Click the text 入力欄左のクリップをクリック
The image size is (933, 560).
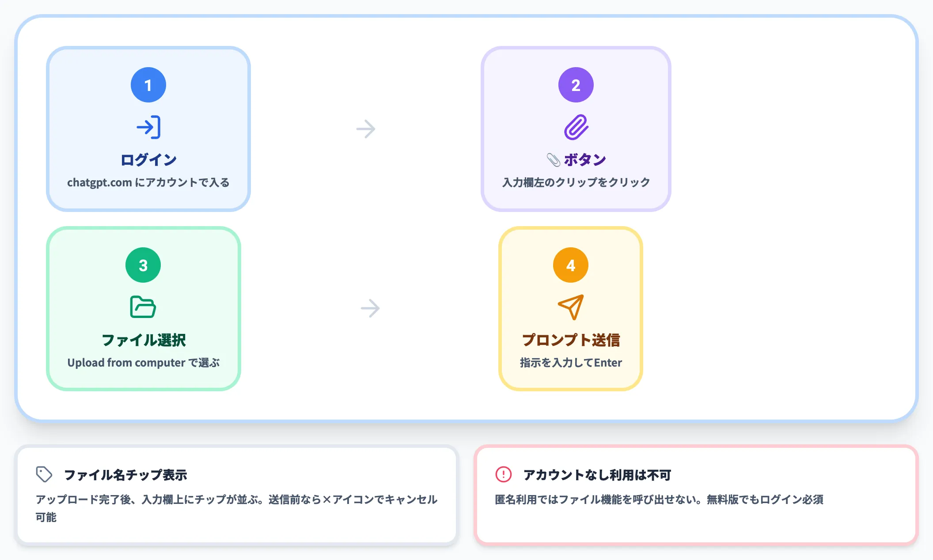click(x=576, y=182)
